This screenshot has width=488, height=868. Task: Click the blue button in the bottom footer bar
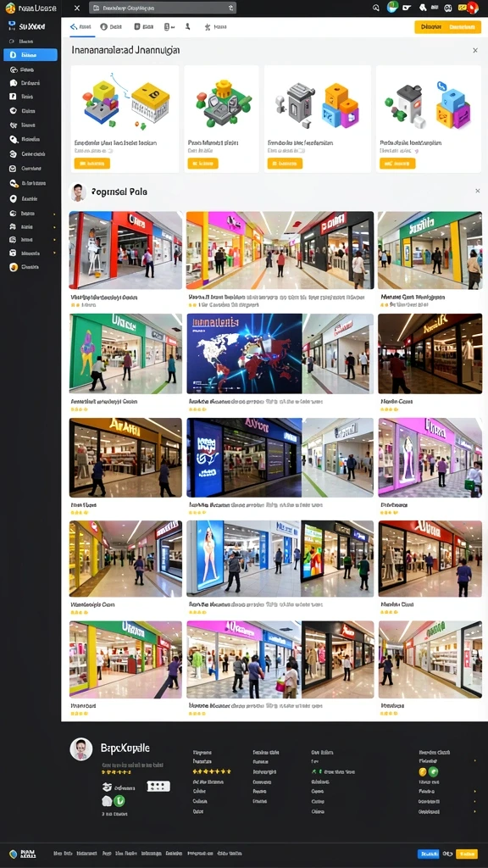click(428, 854)
